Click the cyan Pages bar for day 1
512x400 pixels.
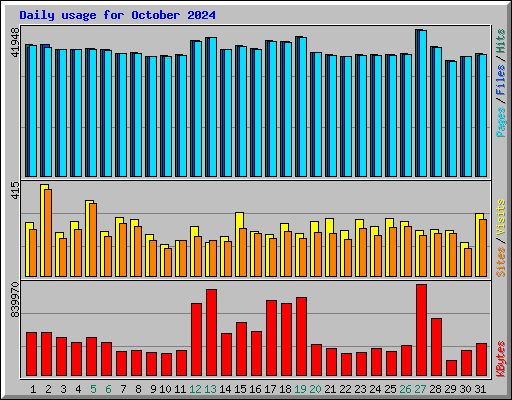click(33, 111)
